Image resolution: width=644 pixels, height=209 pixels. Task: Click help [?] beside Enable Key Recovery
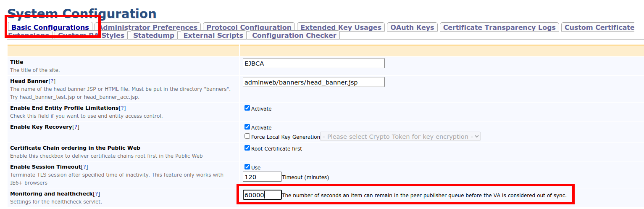pyautogui.click(x=76, y=127)
